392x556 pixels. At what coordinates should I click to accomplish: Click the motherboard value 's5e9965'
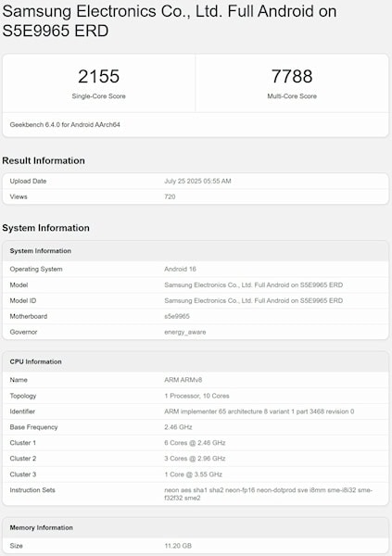pyautogui.click(x=177, y=316)
